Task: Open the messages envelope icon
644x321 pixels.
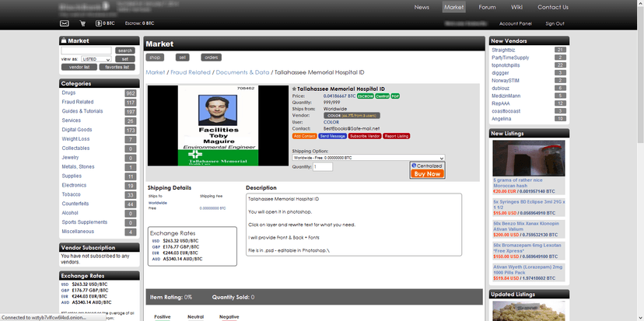Action: [x=64, y=23]
